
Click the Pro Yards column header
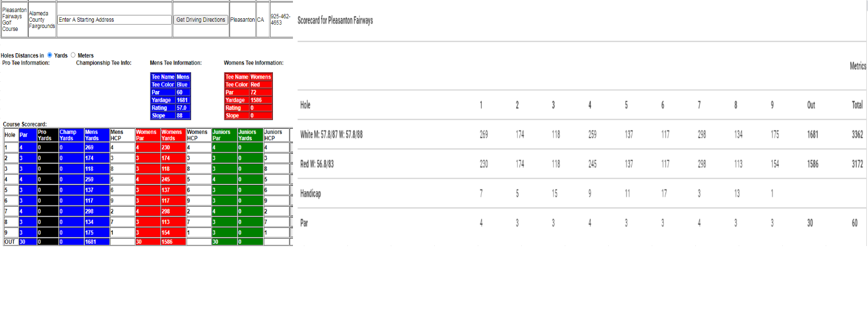tap(47, 134)
